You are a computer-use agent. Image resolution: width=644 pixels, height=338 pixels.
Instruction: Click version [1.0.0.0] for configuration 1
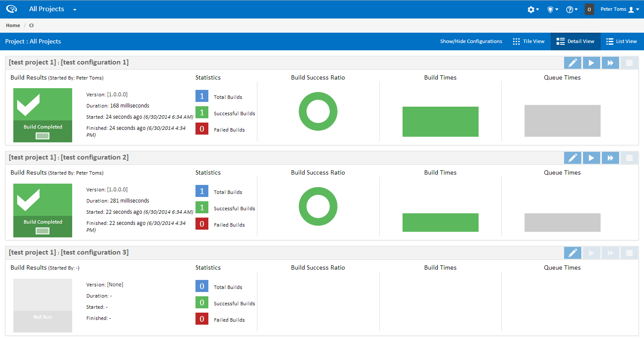117,95
